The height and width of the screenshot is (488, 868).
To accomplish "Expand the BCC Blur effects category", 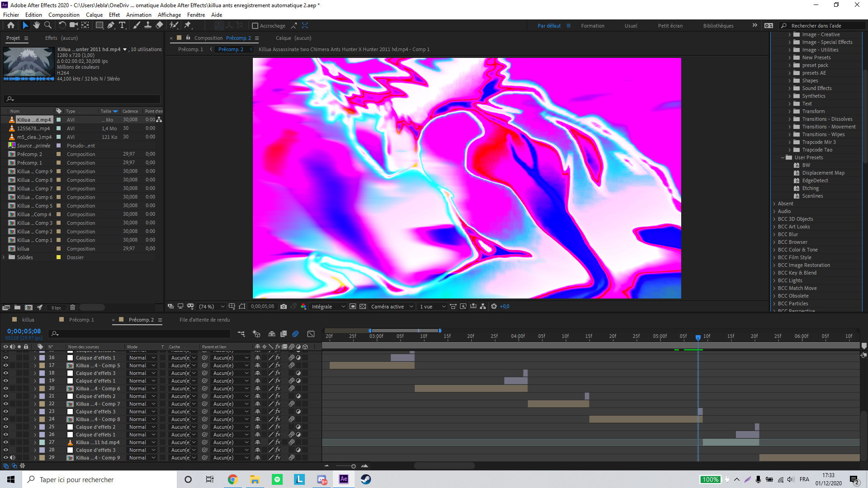I will [x=774, y=234].
